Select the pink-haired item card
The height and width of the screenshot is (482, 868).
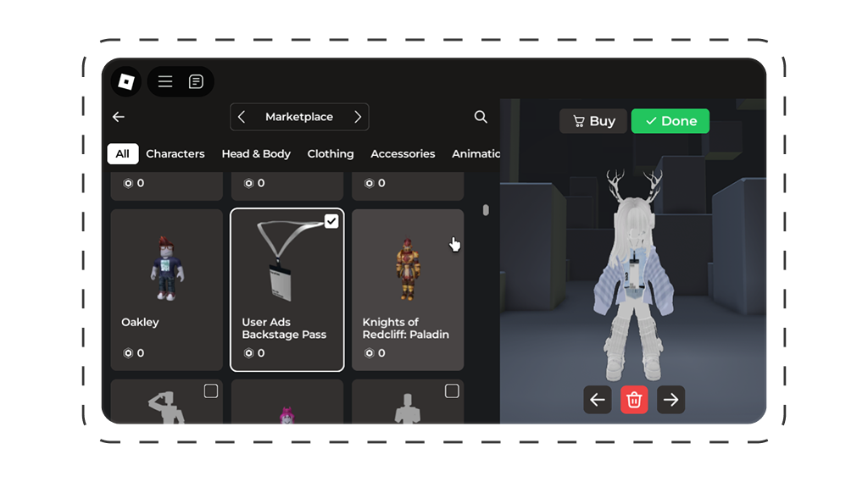[x=287, y=402]
